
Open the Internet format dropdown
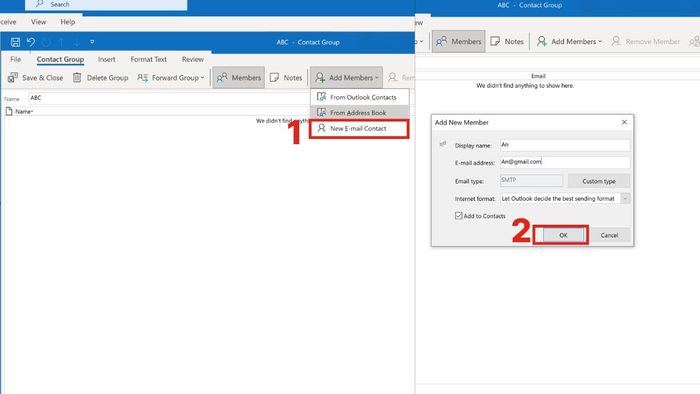[x=625, y=199]
